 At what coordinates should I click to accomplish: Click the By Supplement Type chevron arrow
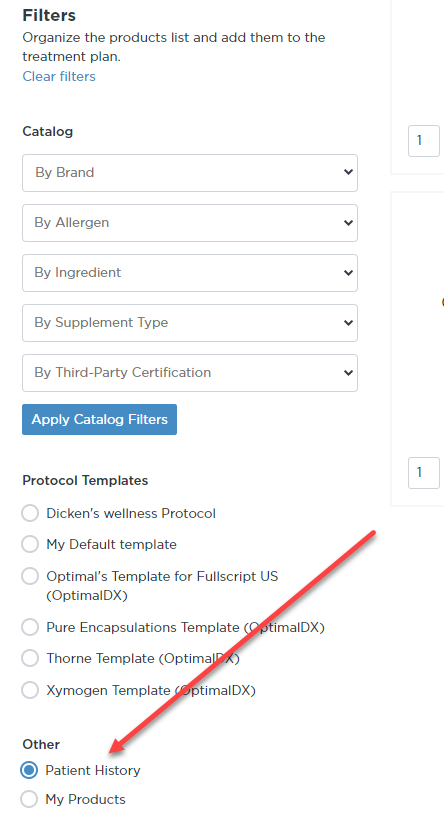(348, 322)
